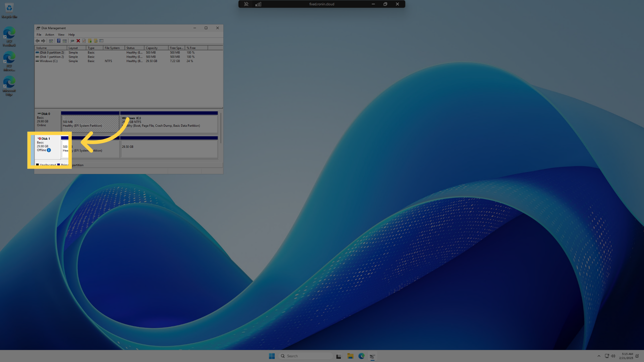
Task: Click the 24 % free cell
Action: point(190,61)
